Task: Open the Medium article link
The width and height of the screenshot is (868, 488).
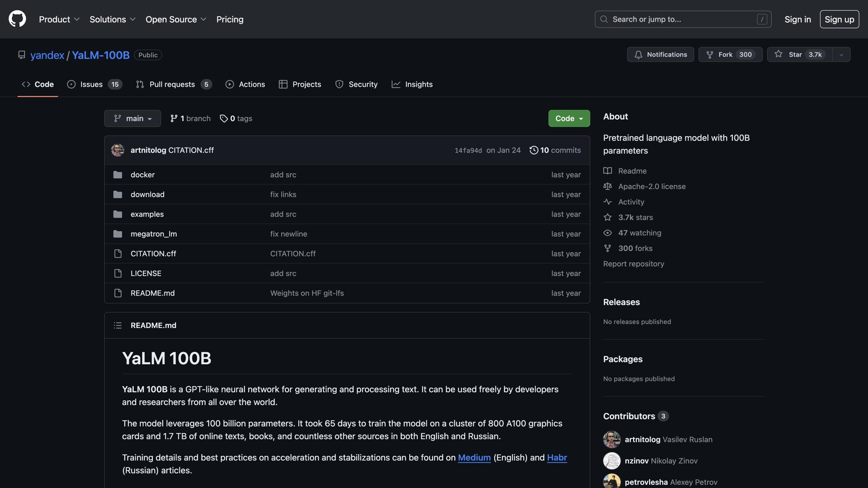Action: coord(474,457)
